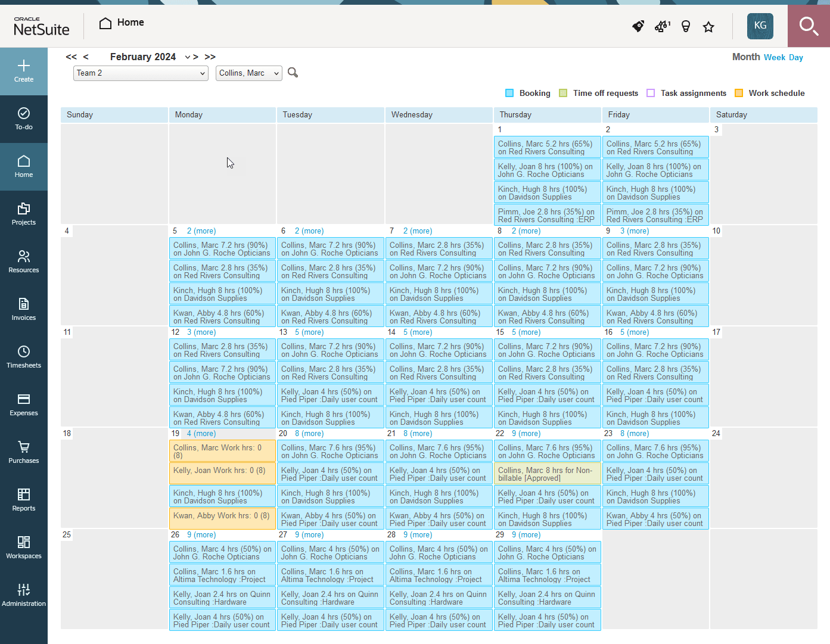Open the month picker chevron beside February 2024
830x644 pixels.
pos(188,57)
